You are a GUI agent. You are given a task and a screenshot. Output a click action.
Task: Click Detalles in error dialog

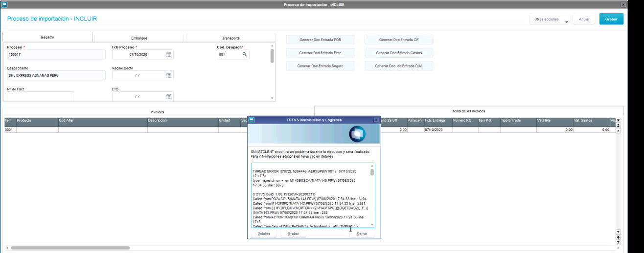pyautogui.click(x=264, y=233)
